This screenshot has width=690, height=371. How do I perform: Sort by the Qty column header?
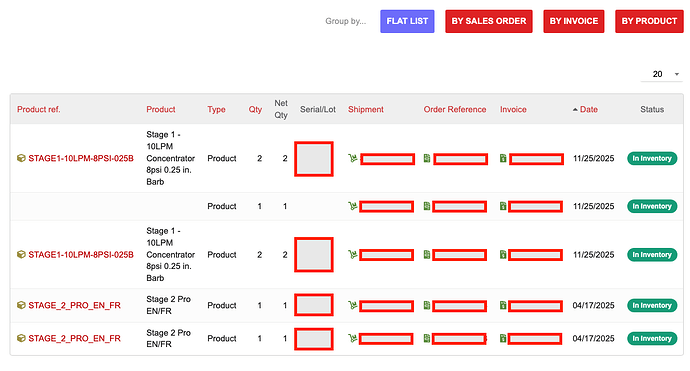click(x=255, y=109)
